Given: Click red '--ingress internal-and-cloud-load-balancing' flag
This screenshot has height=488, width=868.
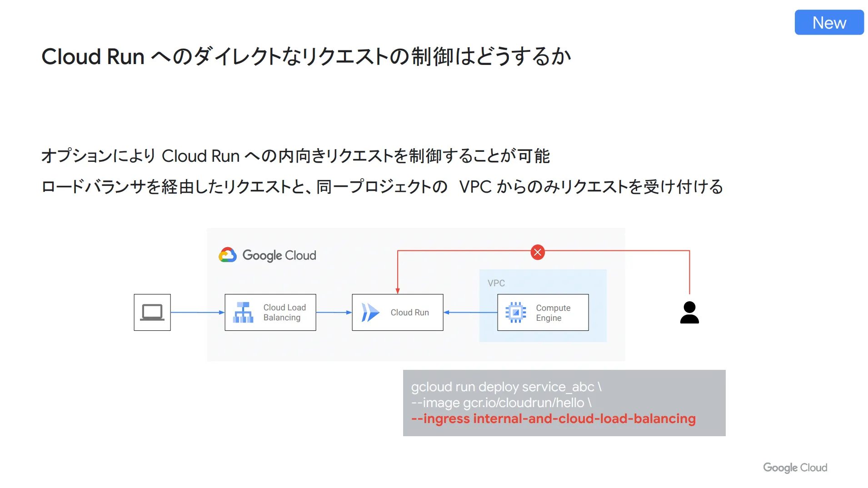Looking at the screenshot, I should coord(554,418).
